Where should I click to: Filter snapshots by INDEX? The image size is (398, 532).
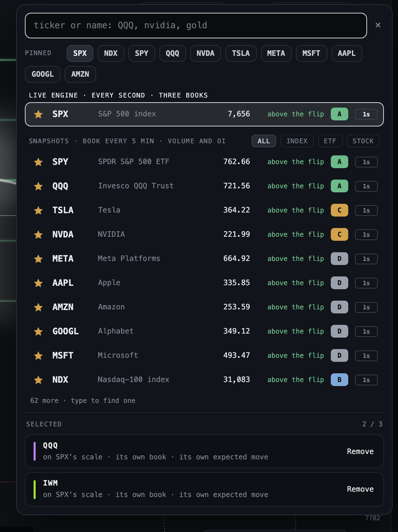pyautogui.click(x=297, y=141)
